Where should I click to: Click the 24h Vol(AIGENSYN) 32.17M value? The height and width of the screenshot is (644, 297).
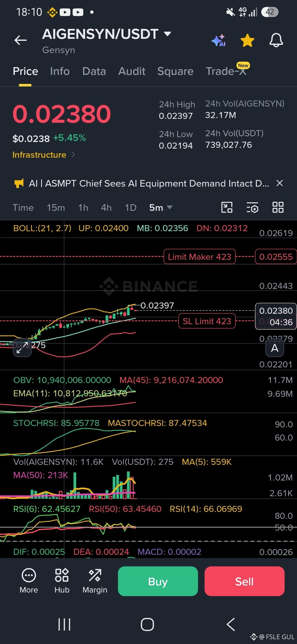tap(221, 115)
